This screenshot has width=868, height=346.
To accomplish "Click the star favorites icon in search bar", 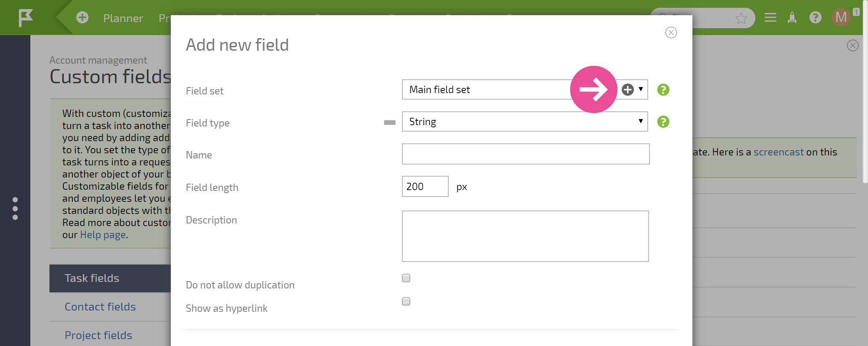I will coord(741,18).
